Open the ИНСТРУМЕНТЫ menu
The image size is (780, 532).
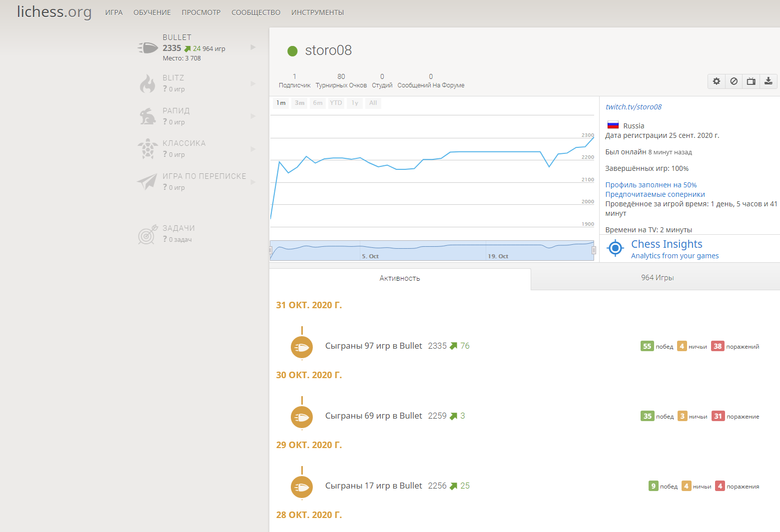click(x=317, y=12)
